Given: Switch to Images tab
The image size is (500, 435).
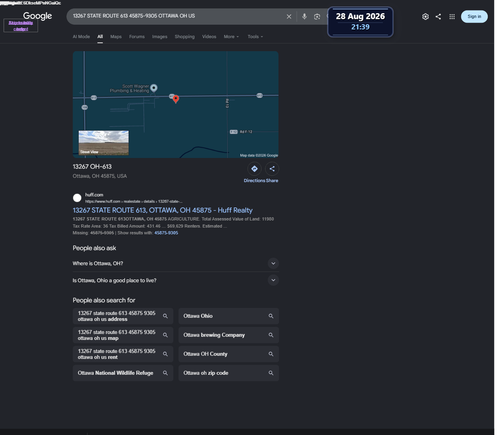Looking at the screenshot, I should [160, 37].
